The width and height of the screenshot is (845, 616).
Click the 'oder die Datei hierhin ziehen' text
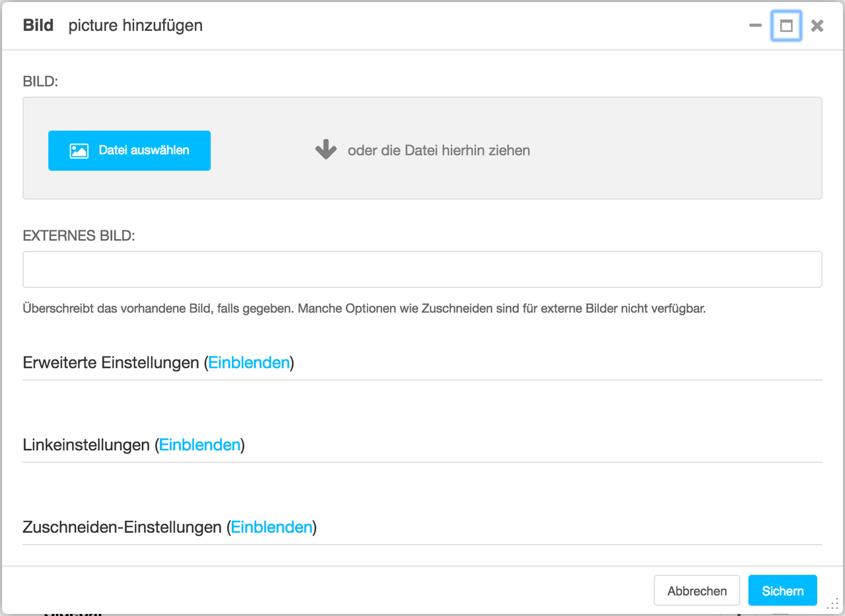click(439, 151)
